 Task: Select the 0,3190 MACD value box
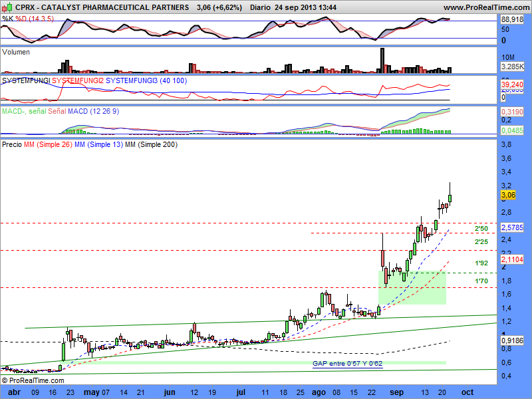(x=512, y=112)
